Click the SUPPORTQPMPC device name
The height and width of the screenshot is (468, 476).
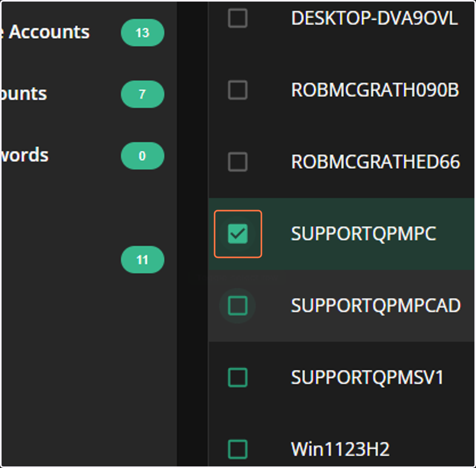(x=364, y=234)
